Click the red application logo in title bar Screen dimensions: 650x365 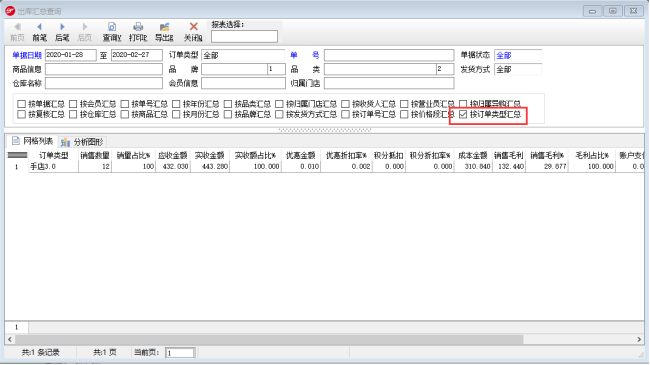10,11
